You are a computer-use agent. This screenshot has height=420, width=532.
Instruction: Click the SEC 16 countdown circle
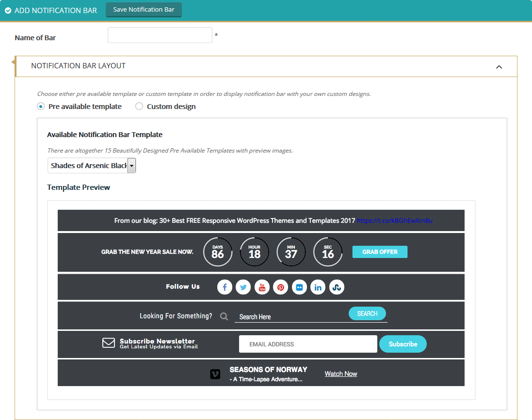(x=328, y=252)
